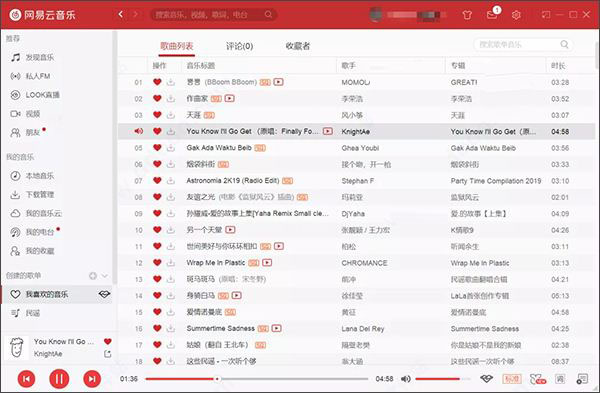This screenshot has width=600, height=393.
Task: Download the 天涯 song
Action: pos(171,115)
